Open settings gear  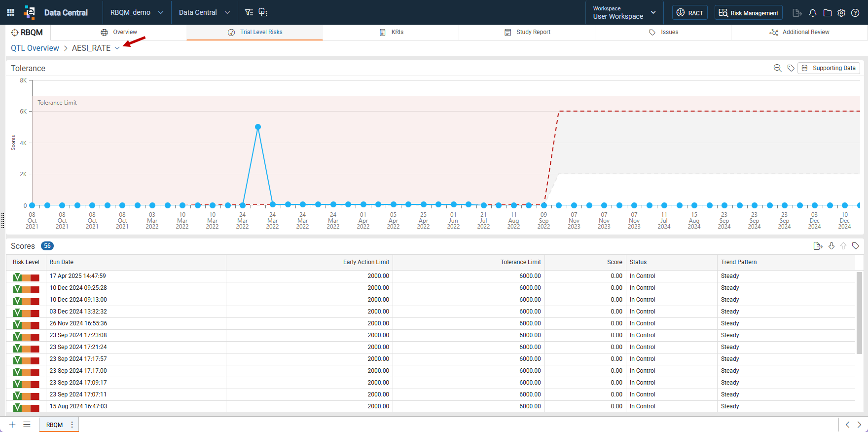point(841,13)
